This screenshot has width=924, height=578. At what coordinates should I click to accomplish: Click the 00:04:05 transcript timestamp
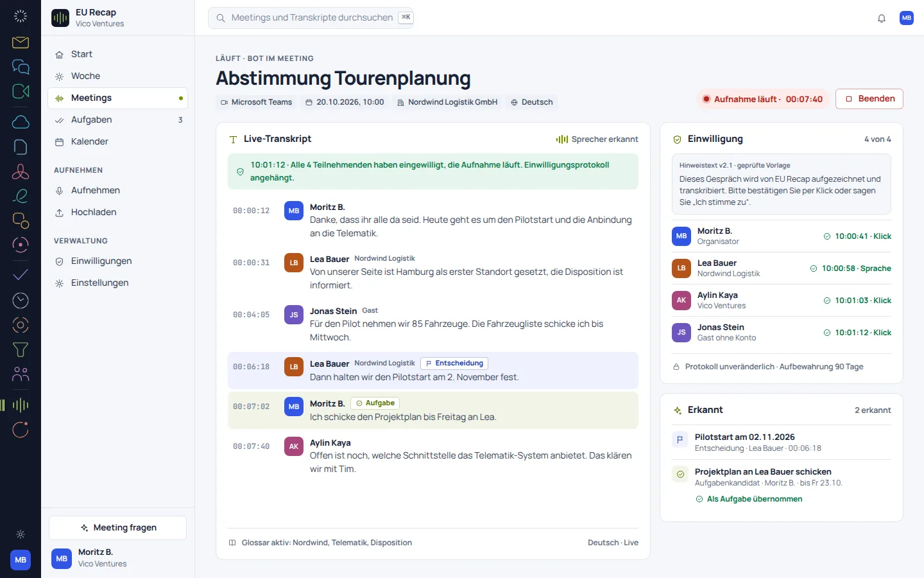[x=252, y=315]
